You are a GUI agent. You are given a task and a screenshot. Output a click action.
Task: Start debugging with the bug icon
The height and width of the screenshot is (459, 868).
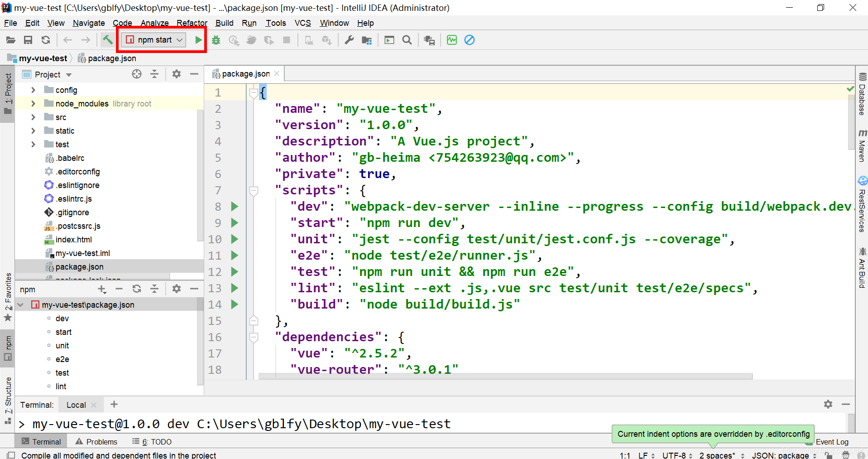216,40
